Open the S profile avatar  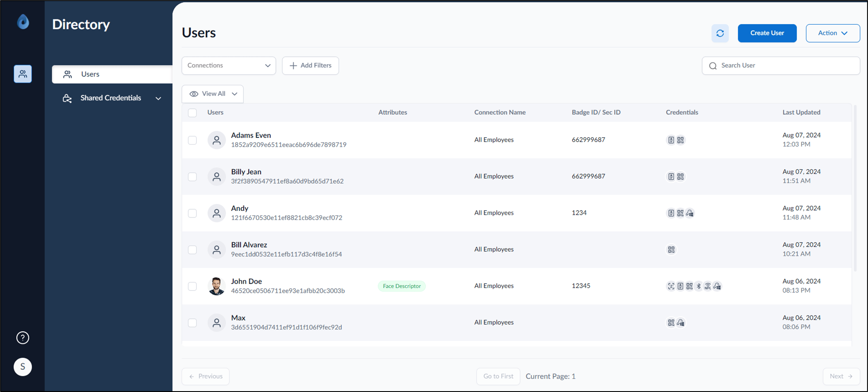point(23,367)
